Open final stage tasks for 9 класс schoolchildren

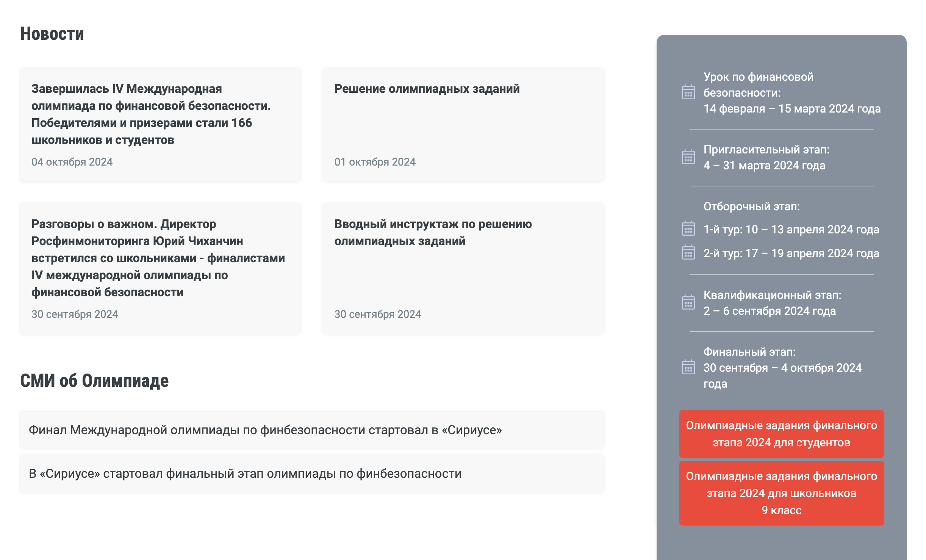(781, 493)
